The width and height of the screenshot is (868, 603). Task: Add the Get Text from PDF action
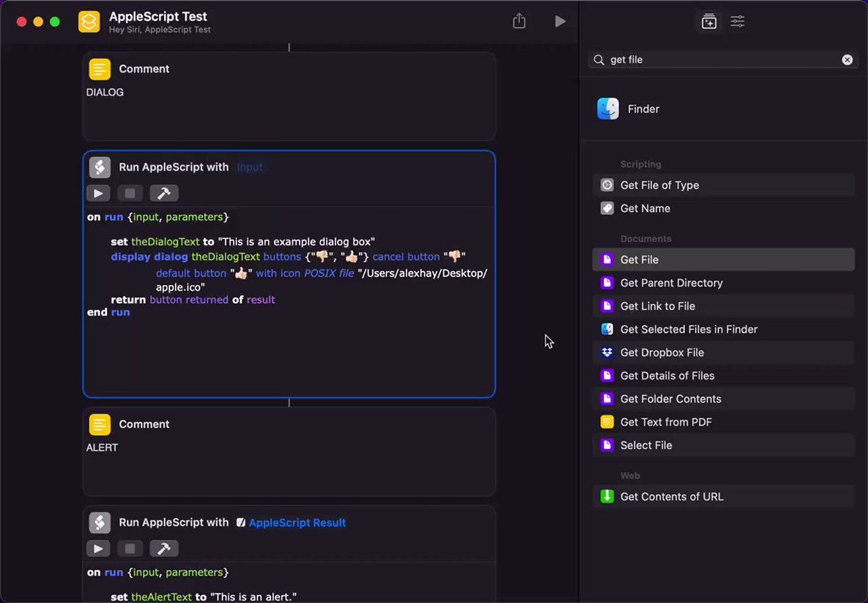pos(723,422)
